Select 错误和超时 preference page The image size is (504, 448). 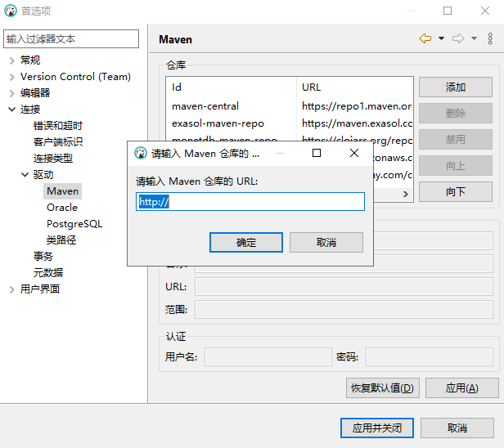[x=58, y=126]
